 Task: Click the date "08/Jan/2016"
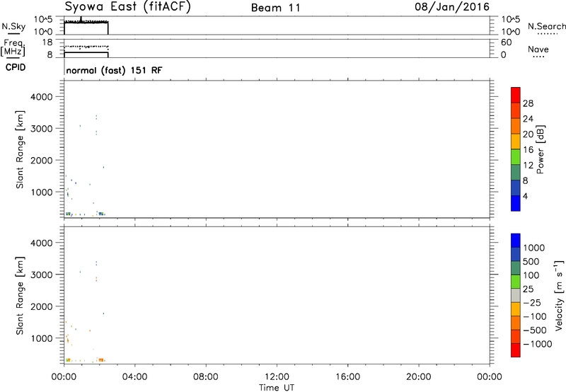tap(452, 7)
